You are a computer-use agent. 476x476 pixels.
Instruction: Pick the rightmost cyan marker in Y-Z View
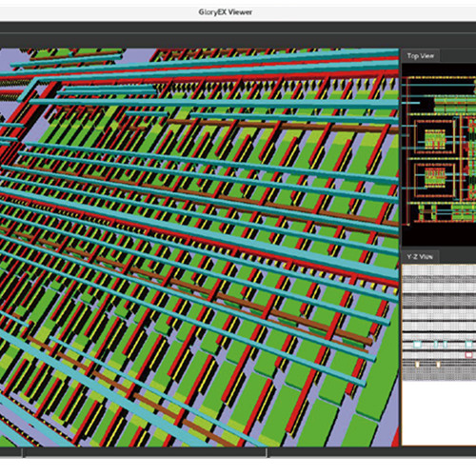pyautogui.click(x=468, y=345)
